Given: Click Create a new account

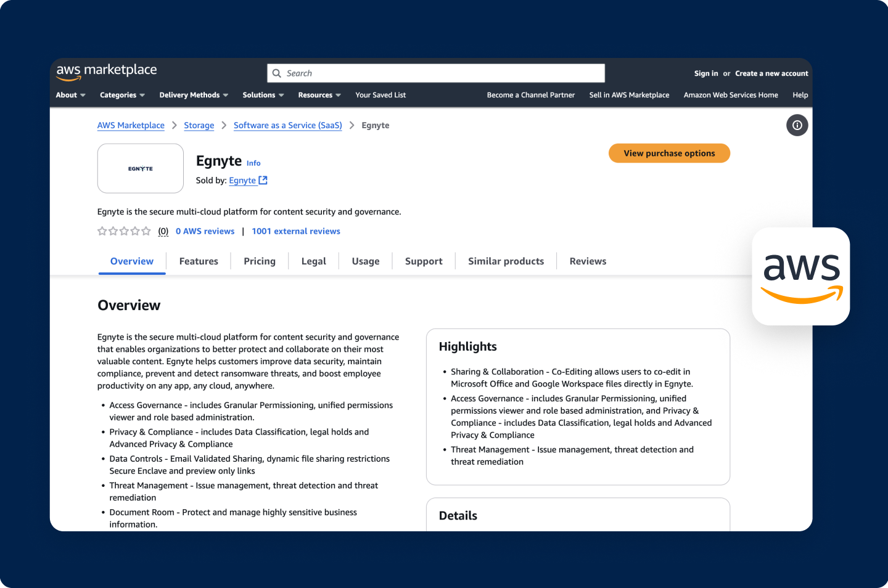Looking at the screenshot, I should (771, 73).
